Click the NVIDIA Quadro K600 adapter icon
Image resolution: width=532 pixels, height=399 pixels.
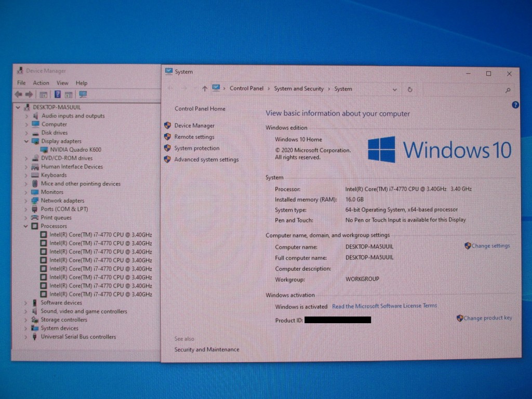tap(44, 150)
